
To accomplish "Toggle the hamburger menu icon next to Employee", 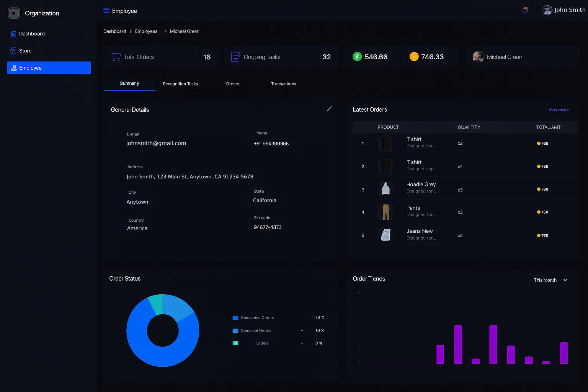I will (106, 11).
